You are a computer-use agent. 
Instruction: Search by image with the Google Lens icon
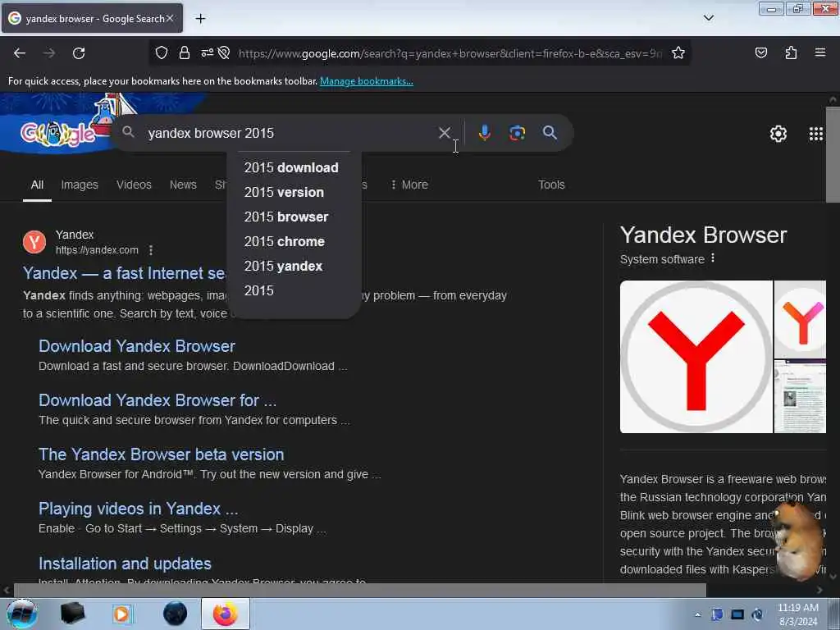tap(517, 133)
